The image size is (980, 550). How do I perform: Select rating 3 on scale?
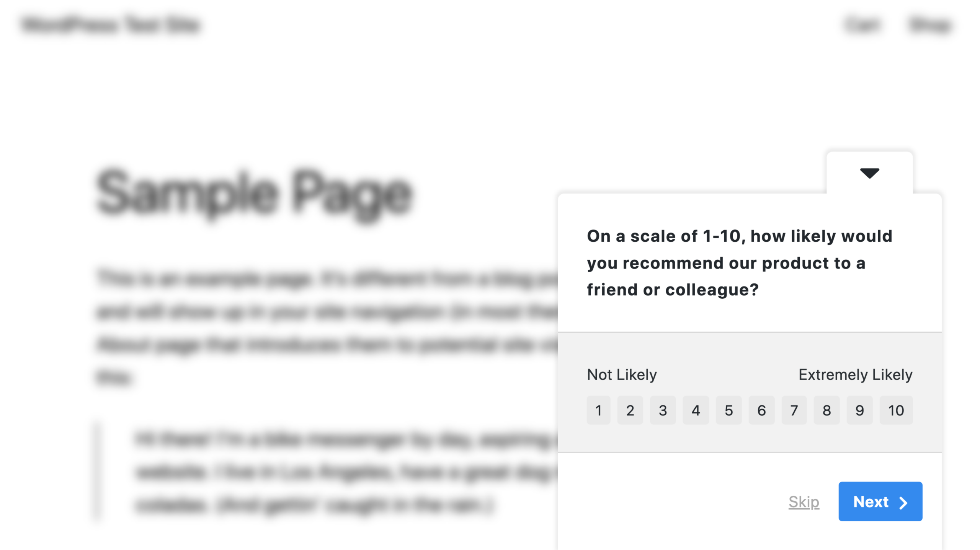coord(663,410)
